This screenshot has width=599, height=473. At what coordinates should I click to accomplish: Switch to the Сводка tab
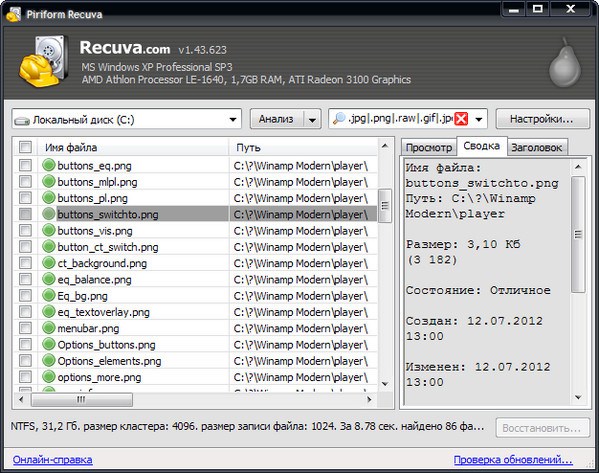click(x=481, y=146)
